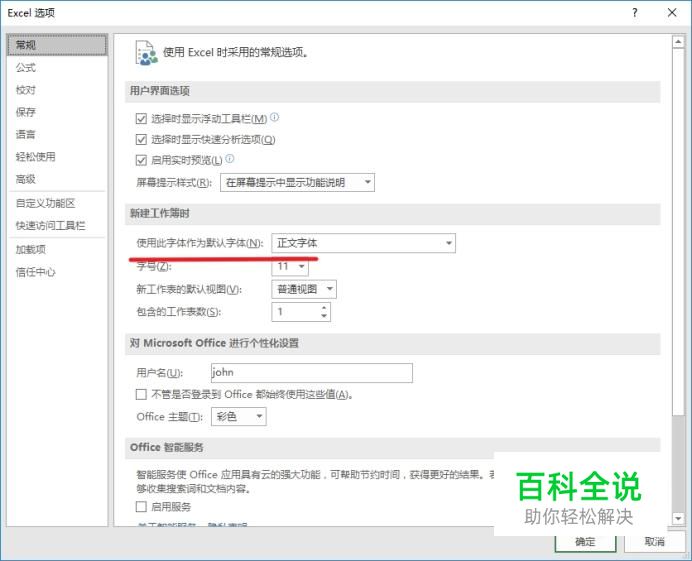
Task: Open the 保存 settings category
Action: [26, 112]
